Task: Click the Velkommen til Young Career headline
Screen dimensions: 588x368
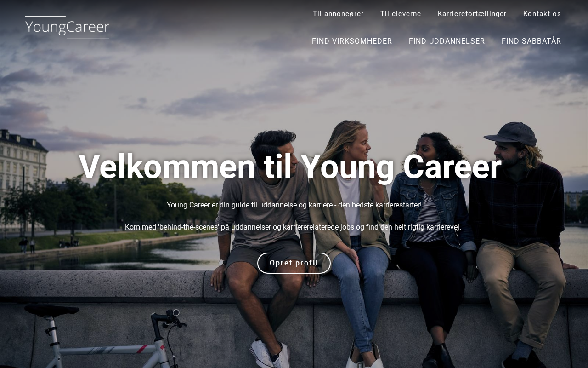Action: coord(290,166)
